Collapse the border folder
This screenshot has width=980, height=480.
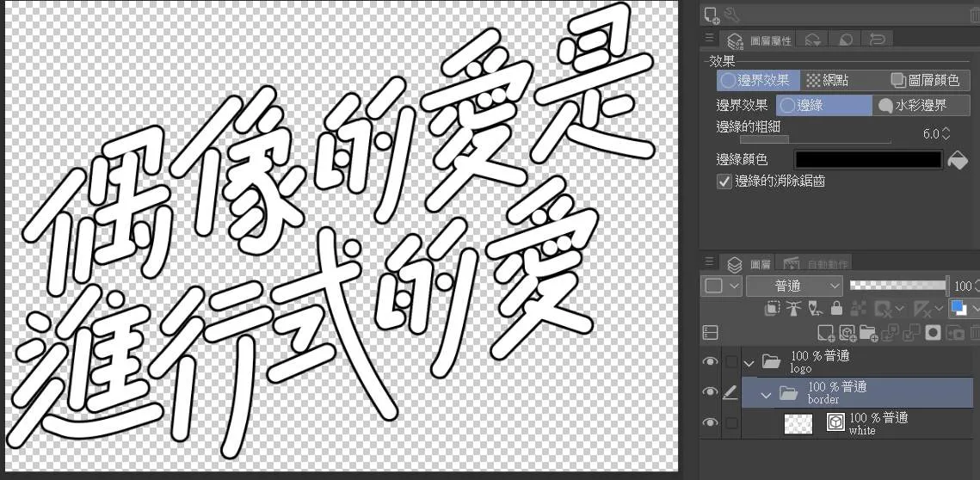point(766,394)
